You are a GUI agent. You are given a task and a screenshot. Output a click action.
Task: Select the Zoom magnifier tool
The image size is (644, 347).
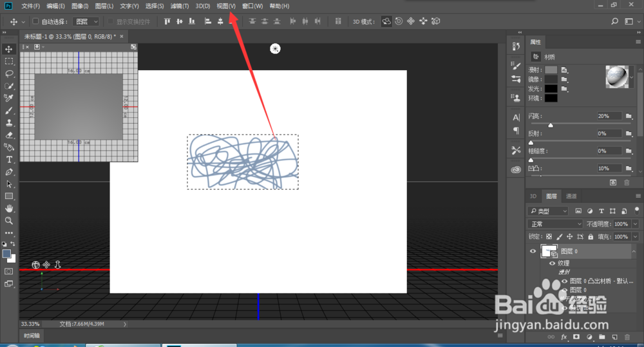8,221
